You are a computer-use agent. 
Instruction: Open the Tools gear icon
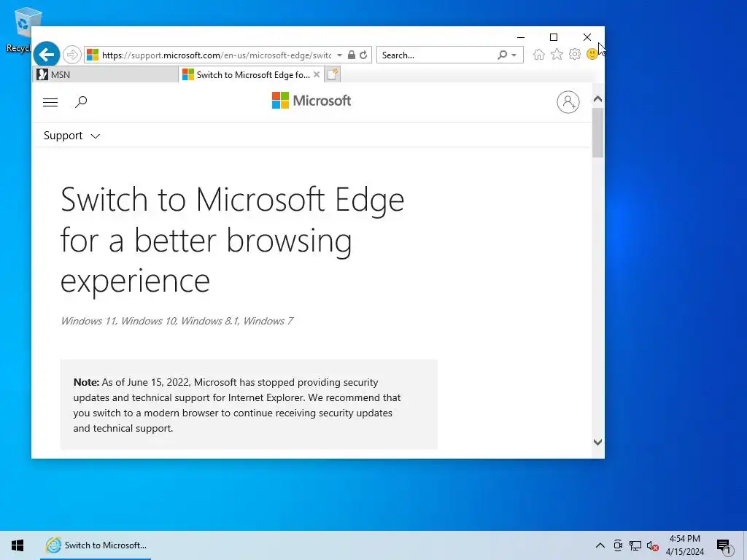575,54
